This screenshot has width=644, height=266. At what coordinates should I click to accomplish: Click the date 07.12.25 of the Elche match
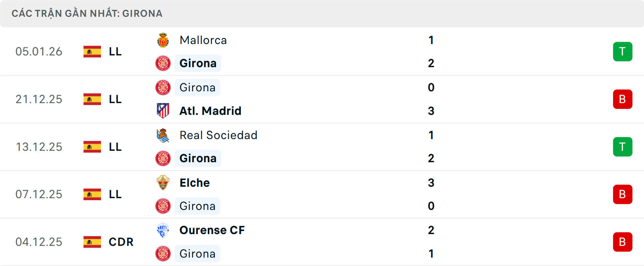39,194
